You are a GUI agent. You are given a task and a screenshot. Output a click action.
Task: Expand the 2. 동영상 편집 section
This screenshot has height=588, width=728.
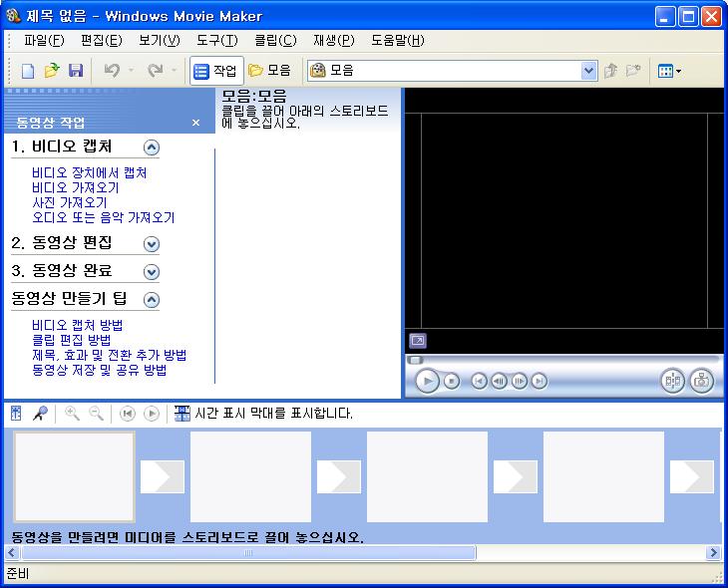152,244
